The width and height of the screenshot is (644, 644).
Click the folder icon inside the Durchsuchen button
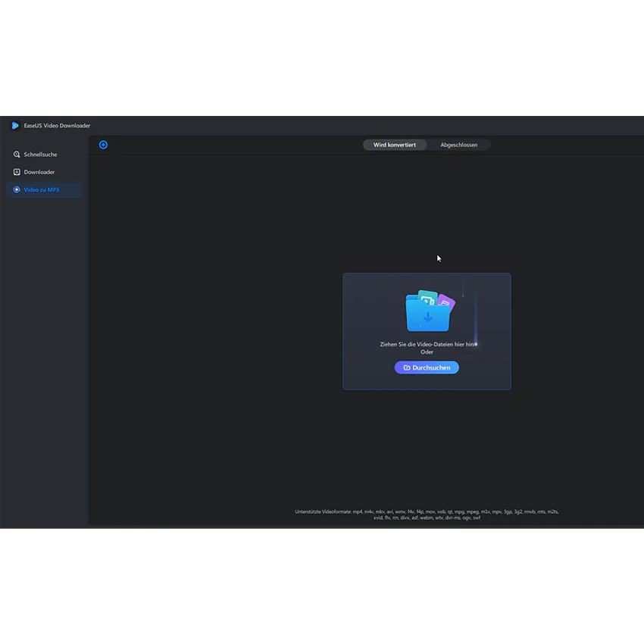point(407,368)
